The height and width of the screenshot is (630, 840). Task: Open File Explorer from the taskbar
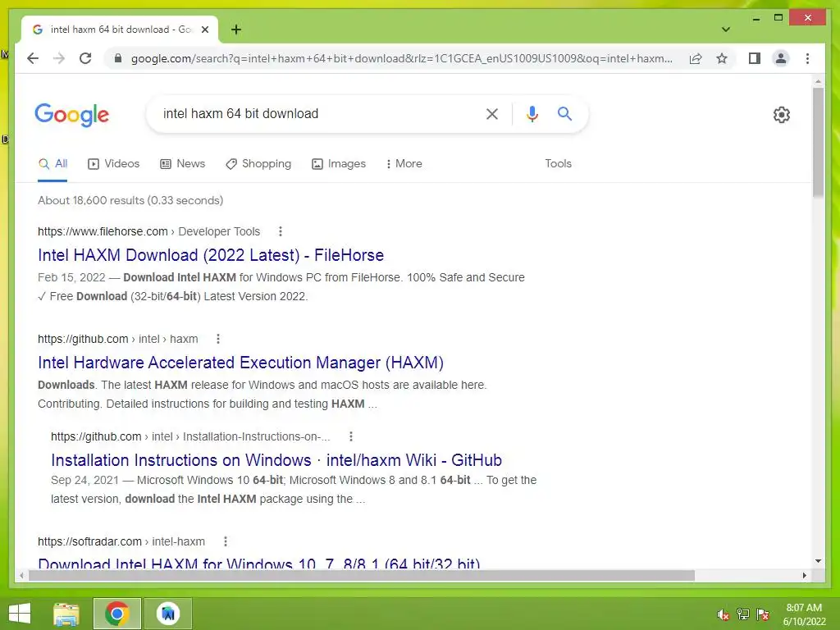pyautogui.click(x=66, y=614)
